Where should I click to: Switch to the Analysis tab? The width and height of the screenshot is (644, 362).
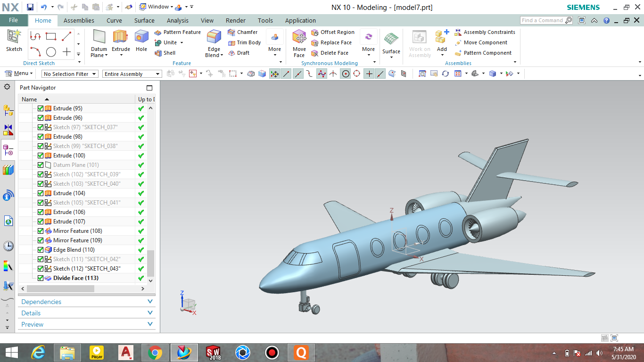click(178, 20)
